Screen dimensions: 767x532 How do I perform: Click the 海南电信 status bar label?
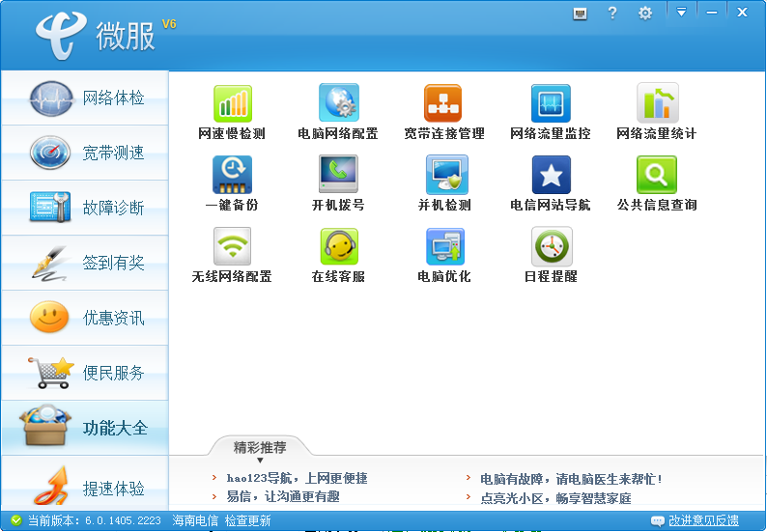(195, 520)
